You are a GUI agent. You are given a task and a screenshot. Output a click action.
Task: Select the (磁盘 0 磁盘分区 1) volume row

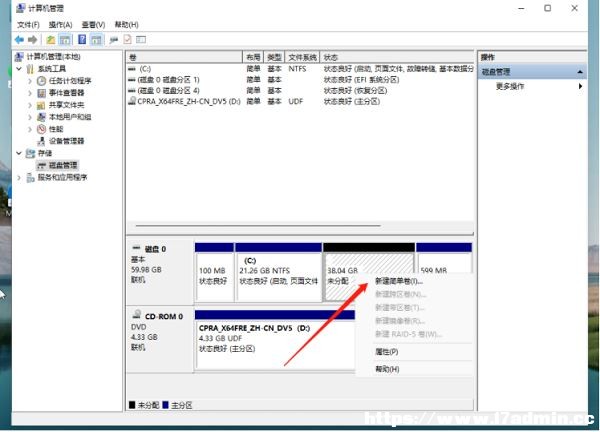pyautogui.click(x=300, y=80)
